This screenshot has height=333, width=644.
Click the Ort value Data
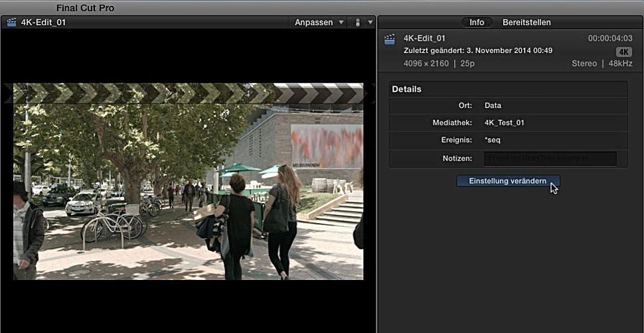493,105
